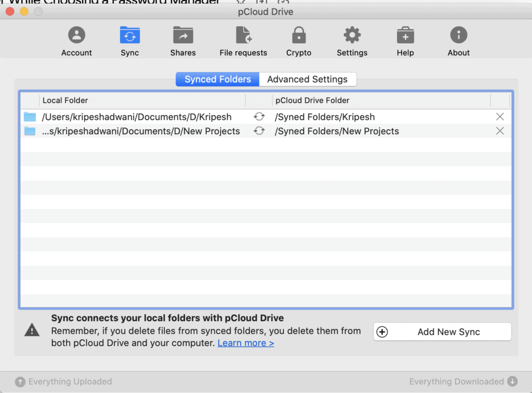Open the Shares section
This screenshot has height=393, width=532.
tap(183, 41)
